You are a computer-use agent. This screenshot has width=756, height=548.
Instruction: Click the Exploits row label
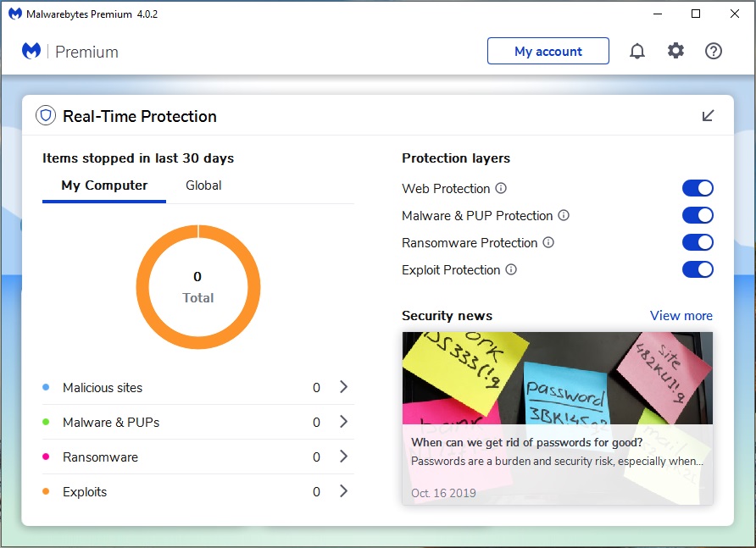pos(85,491)
